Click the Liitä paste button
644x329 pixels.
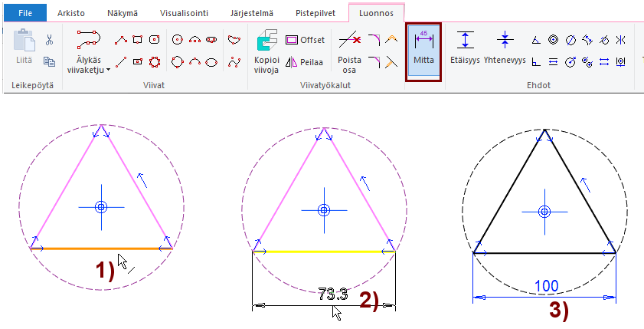pyautogui.click(x=24, y=46)
